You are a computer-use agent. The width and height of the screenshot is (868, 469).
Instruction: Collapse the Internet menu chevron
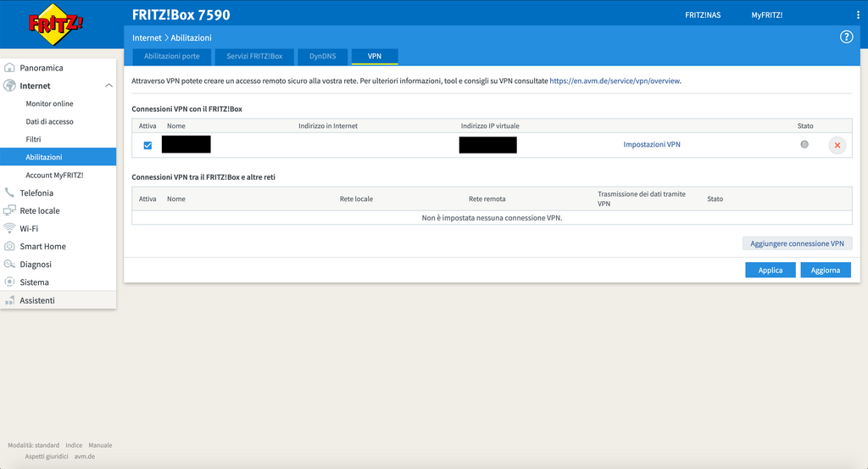[x=109, y=86]
